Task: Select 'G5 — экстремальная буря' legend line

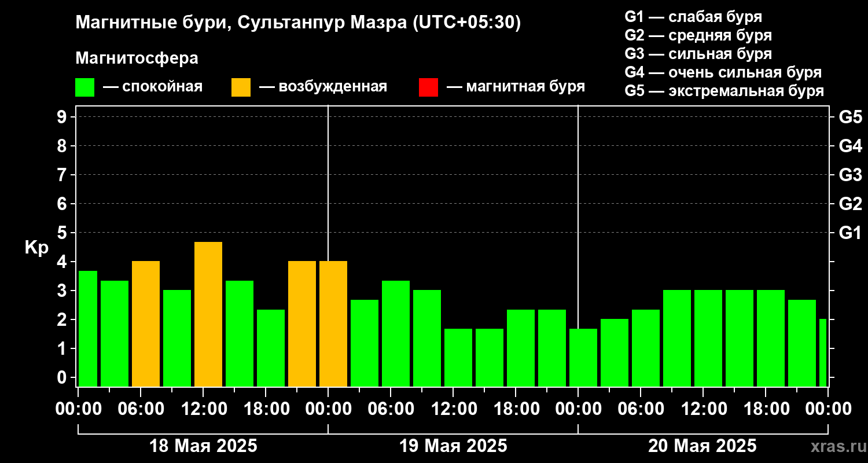Action: coord(724,91)
